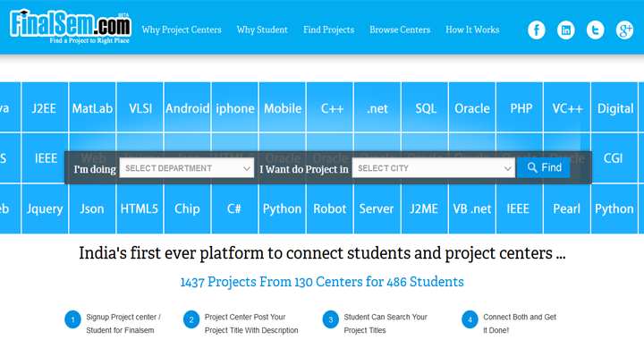Click the CGI tile
644x340 pixels.
[x=614, y=157]
